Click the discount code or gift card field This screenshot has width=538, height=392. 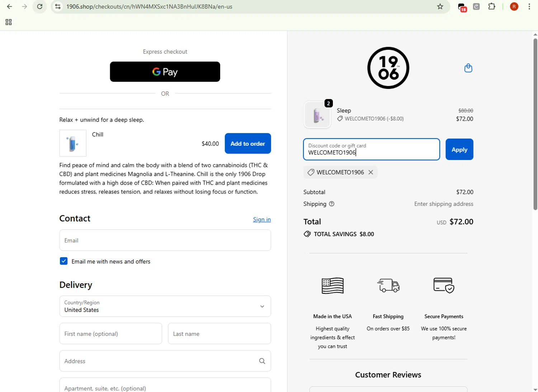pyautogui.click(x=372, y=150)
